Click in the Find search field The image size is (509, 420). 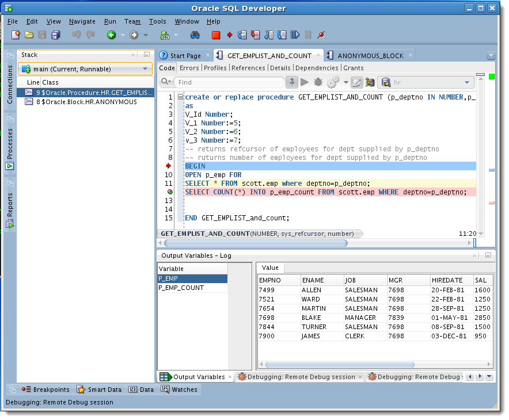(x=229, y=82)
